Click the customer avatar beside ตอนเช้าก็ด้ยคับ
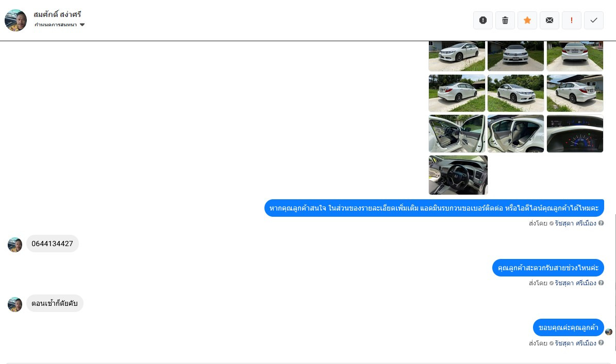The image size is (616, 364). 15,305
